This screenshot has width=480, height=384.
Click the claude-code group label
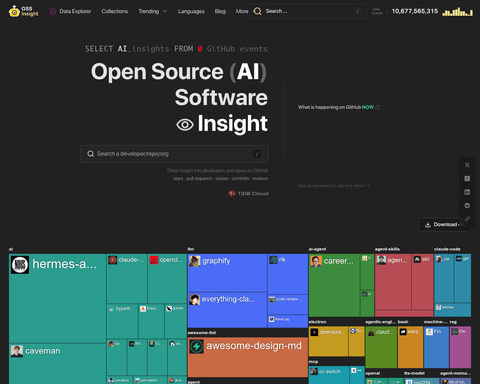pos(447,249)
